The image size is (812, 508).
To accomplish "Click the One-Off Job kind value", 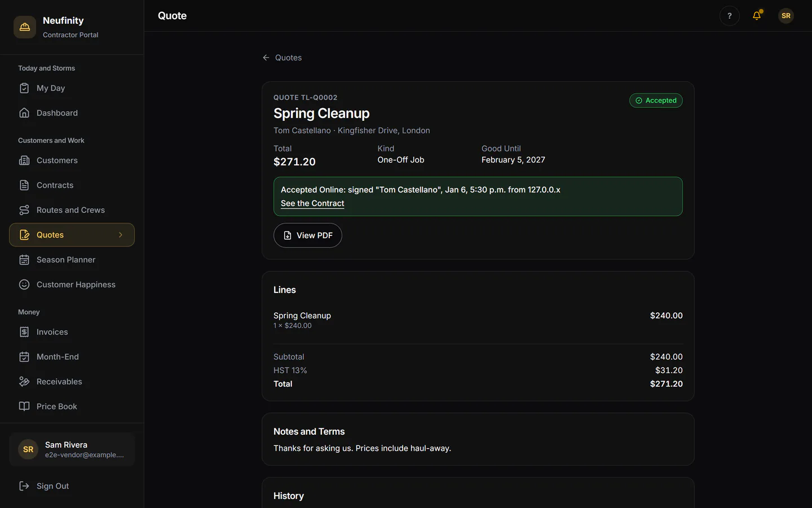I will pyautogui.click(x=401, y=160).
